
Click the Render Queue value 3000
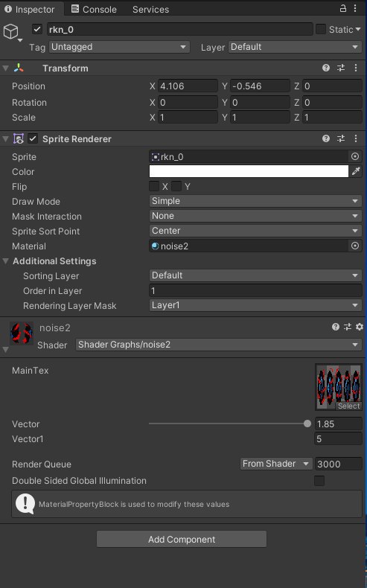338,464
